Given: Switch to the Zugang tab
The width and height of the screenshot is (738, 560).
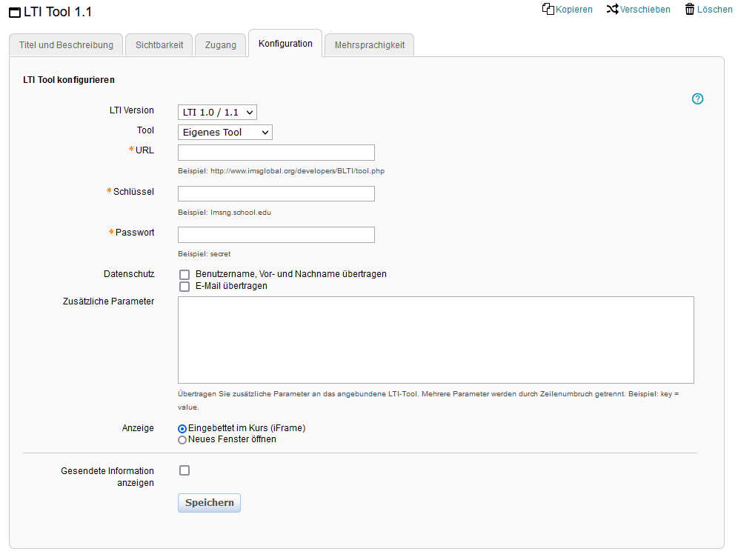Looking at the screenshot, I should pos(220,44).
